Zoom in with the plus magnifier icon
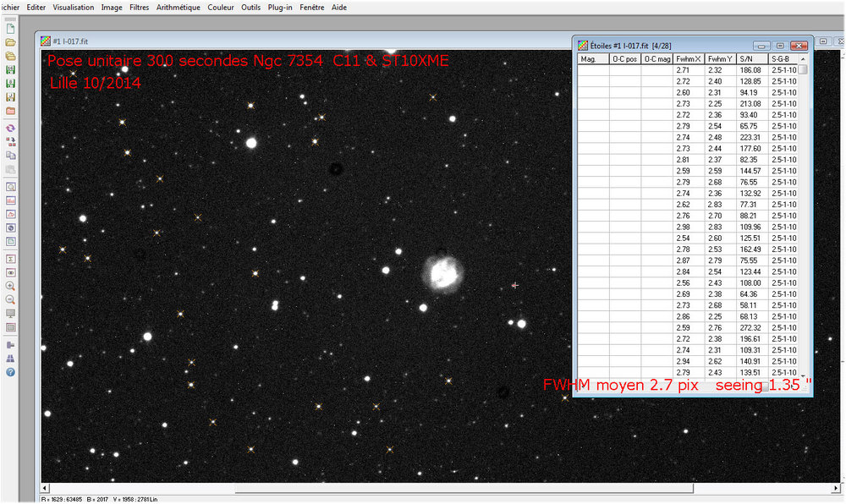Image resolution: width=846 pixels, height=504 pixels. click(10, 286)
